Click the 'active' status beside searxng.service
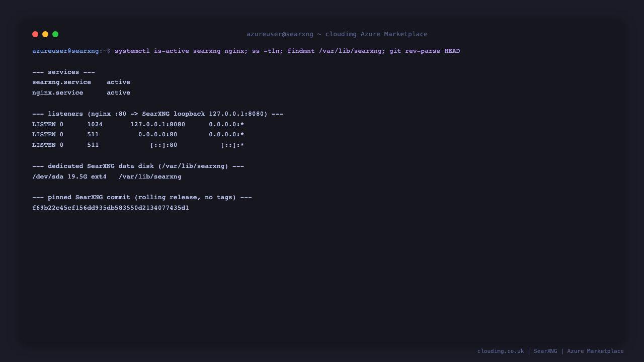 (x=118, y=82)
